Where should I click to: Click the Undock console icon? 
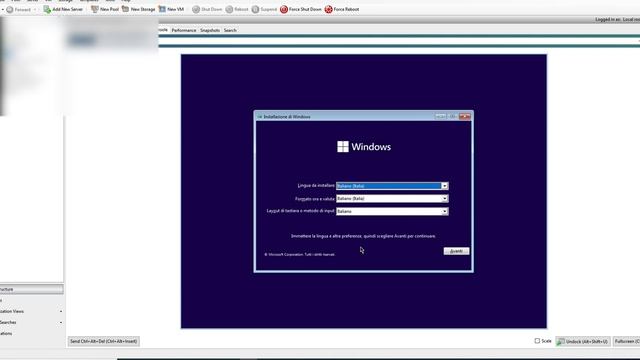coord(561,341)
